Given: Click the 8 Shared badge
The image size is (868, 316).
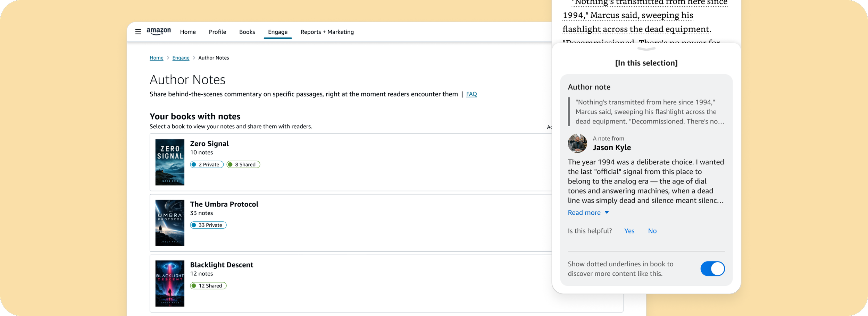Looking at the screenshot, I should (x=243, y=164).
